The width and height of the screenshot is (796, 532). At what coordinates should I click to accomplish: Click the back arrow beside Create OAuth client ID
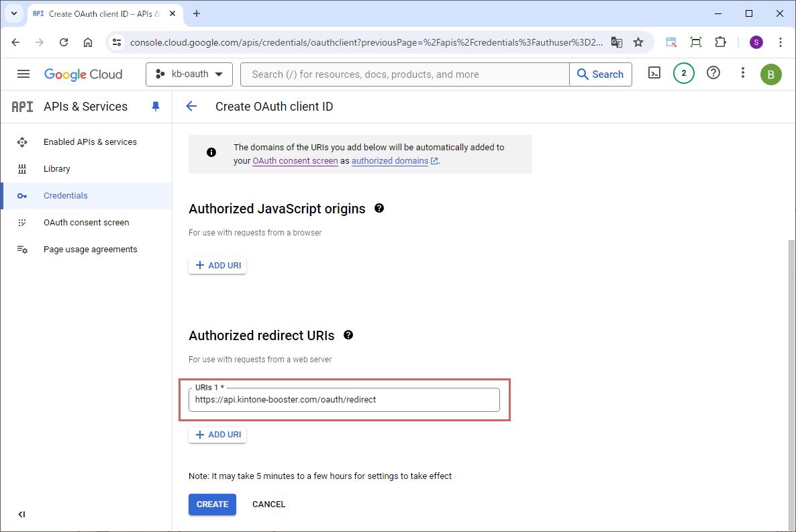pos(191,107)
